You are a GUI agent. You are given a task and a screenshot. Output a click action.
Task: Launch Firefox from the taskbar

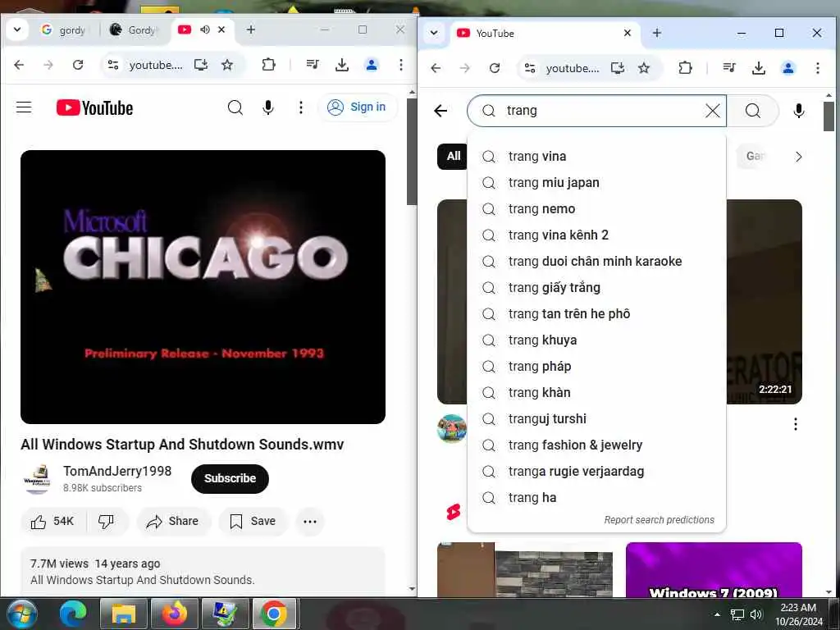pyautogui.click(x=175, y=614)
